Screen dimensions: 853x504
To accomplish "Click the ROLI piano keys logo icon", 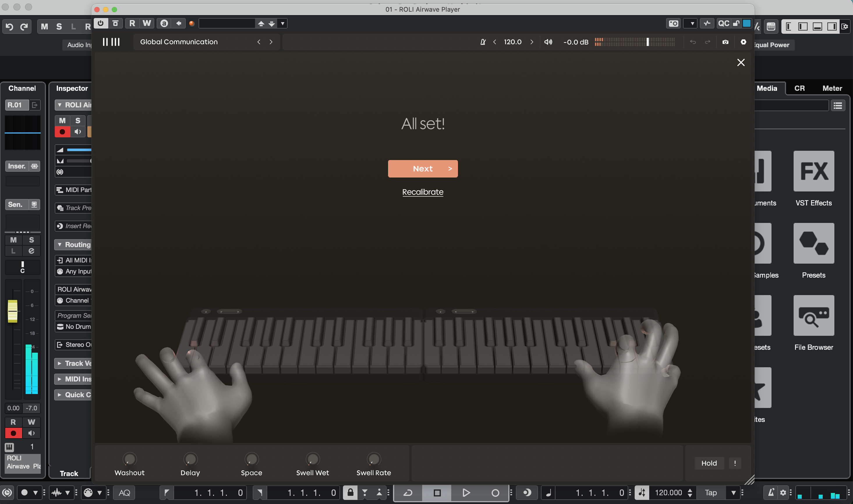I will point(111,42).
